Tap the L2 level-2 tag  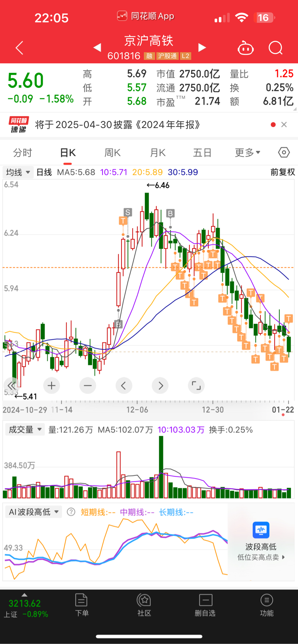tap(185, 56)
